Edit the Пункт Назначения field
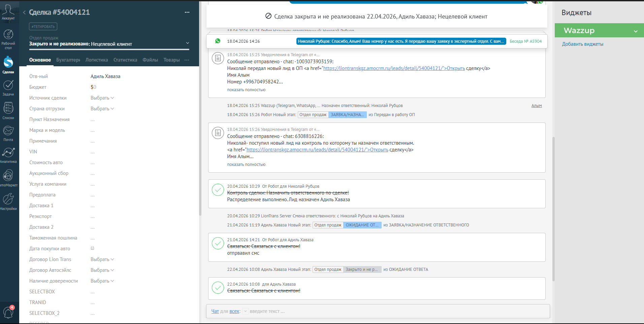The height and width of the screenshot is (324, 644). [93, 120]
